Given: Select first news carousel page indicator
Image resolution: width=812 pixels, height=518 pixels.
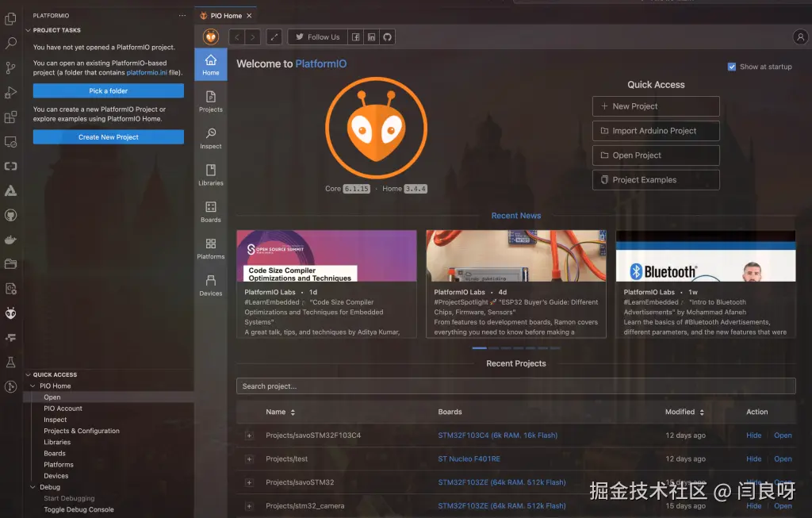Looking at the screenshot, I should [x=479, y=348].
